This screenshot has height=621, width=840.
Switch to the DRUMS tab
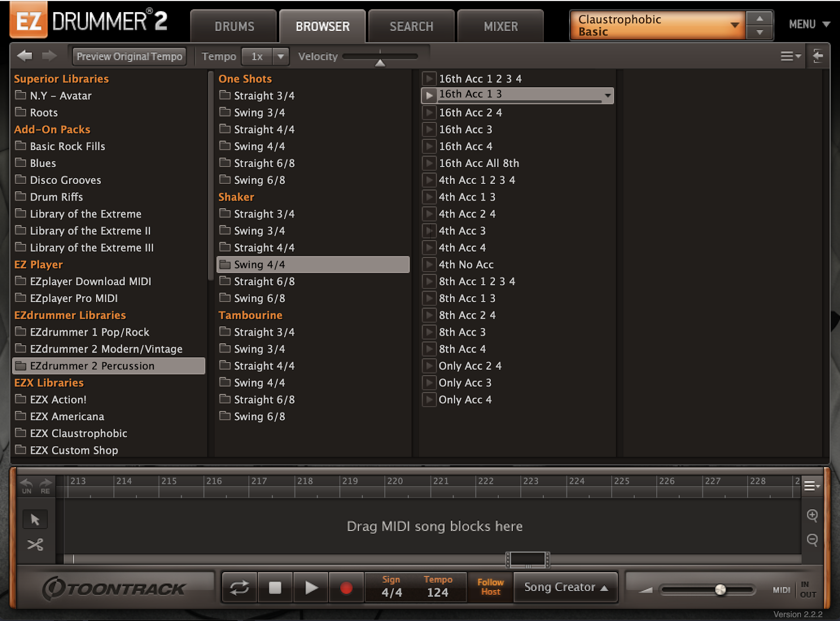pos(234,26)
